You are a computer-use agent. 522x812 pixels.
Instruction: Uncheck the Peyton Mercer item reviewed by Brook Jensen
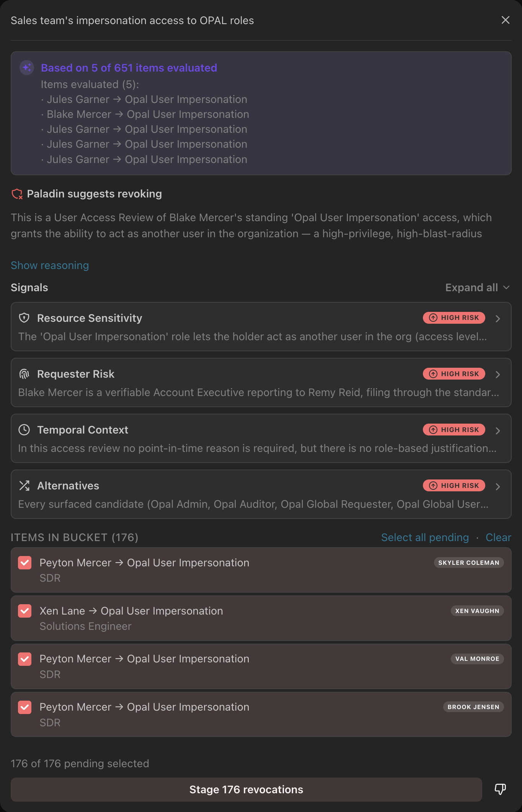pos(25,707)
